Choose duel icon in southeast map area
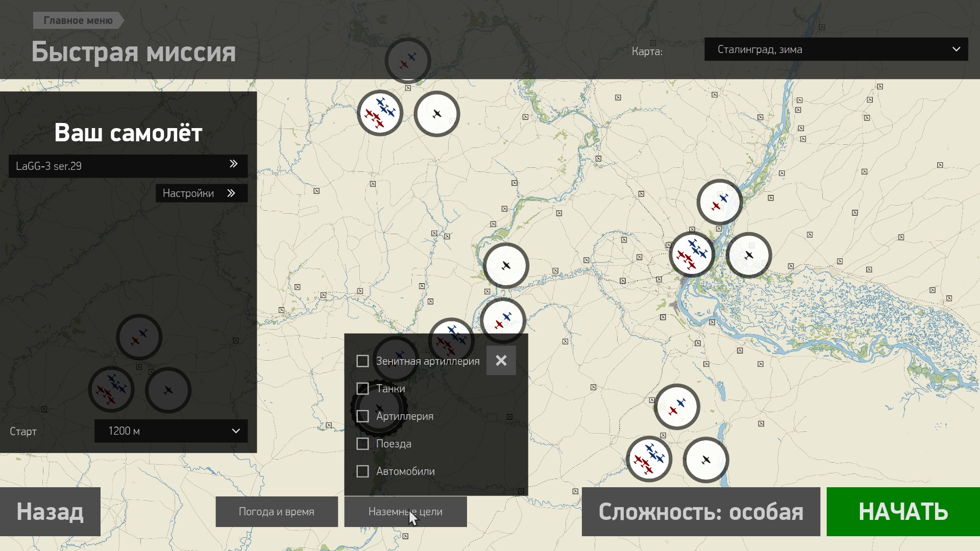Screen dimensions: 980x551 tap(677, 407)
